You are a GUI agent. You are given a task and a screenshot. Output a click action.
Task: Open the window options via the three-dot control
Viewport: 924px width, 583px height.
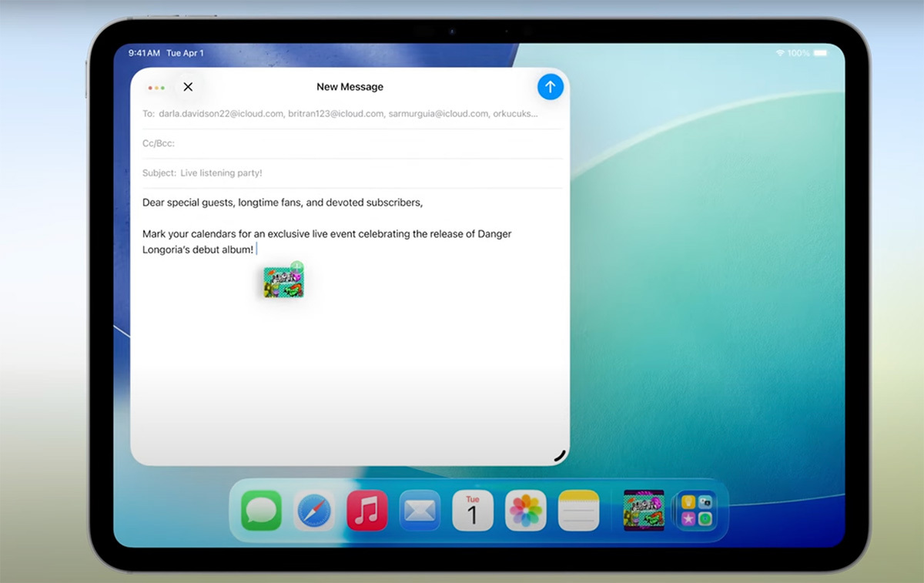[156, 87]
